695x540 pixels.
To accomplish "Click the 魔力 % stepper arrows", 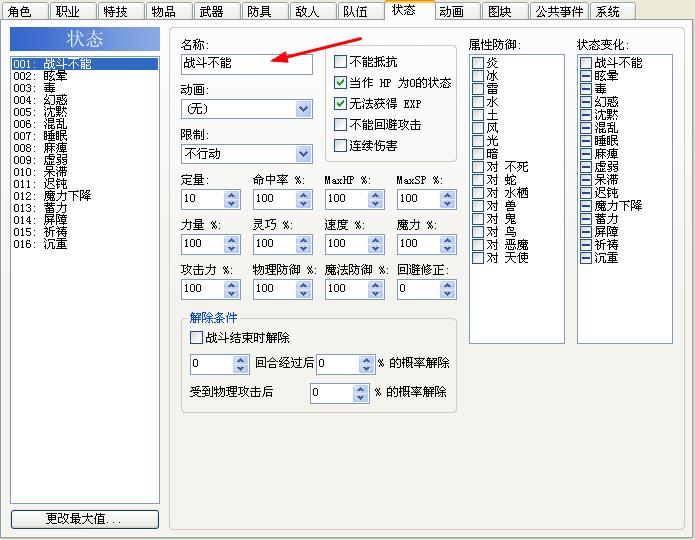I will click(x=448, y=244).
